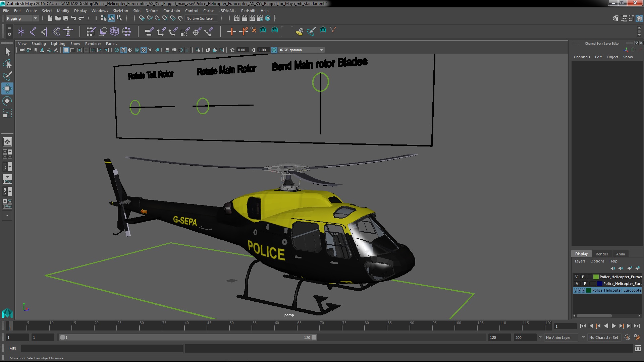Step to the next key
The width and height of the screenshot is (644, 362).
pos(621,326)
